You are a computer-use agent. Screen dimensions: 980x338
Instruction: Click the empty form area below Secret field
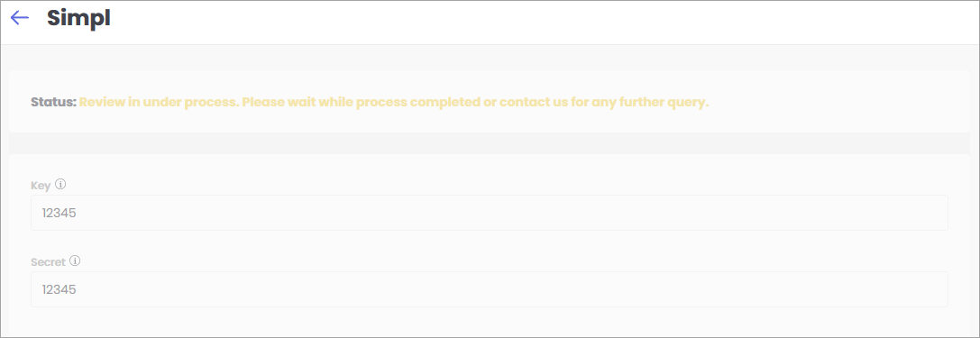(x=490, y=323)
